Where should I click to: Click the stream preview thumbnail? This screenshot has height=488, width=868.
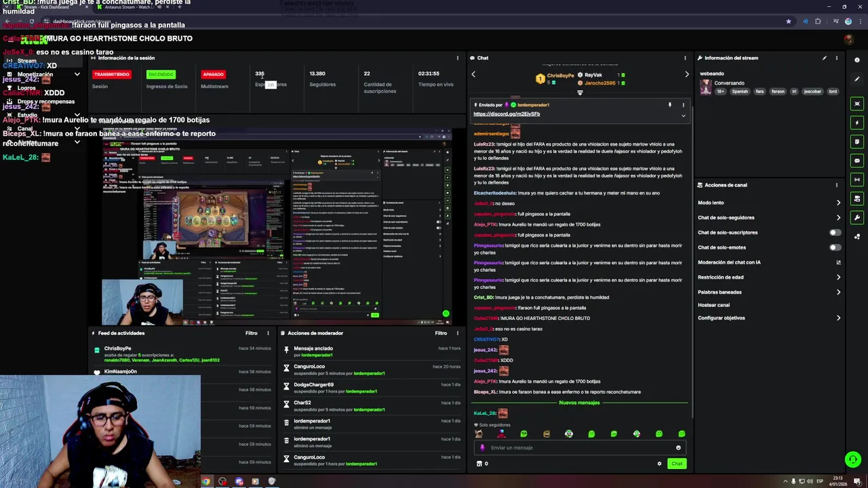coord(277,227)
